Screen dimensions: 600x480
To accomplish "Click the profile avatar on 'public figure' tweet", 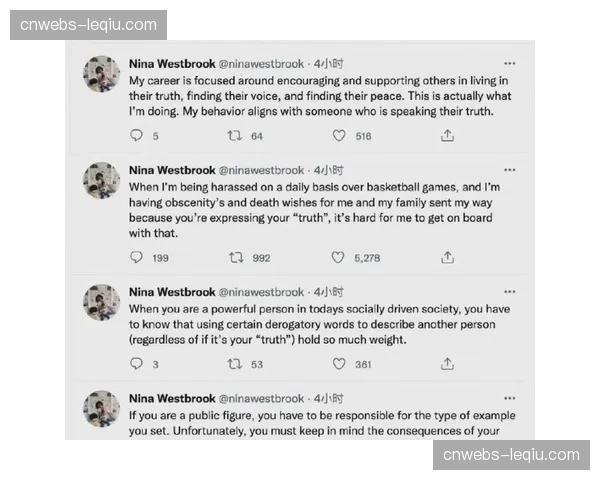I will (101, 408).
